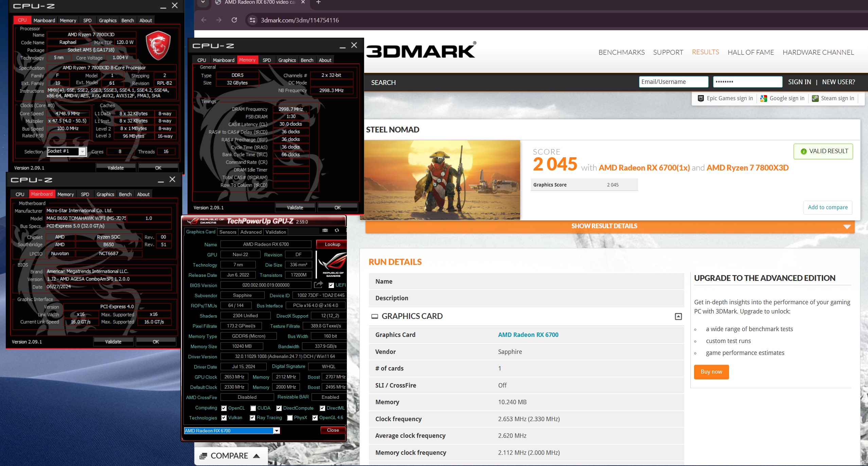Toggle the Vulkan checkbox

point(224,418)
